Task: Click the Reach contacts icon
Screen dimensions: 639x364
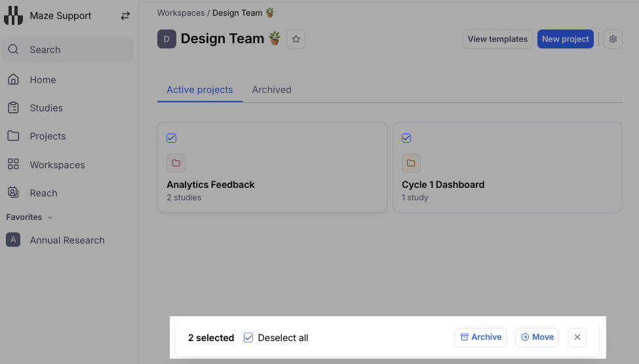Action: click(14, 192)
